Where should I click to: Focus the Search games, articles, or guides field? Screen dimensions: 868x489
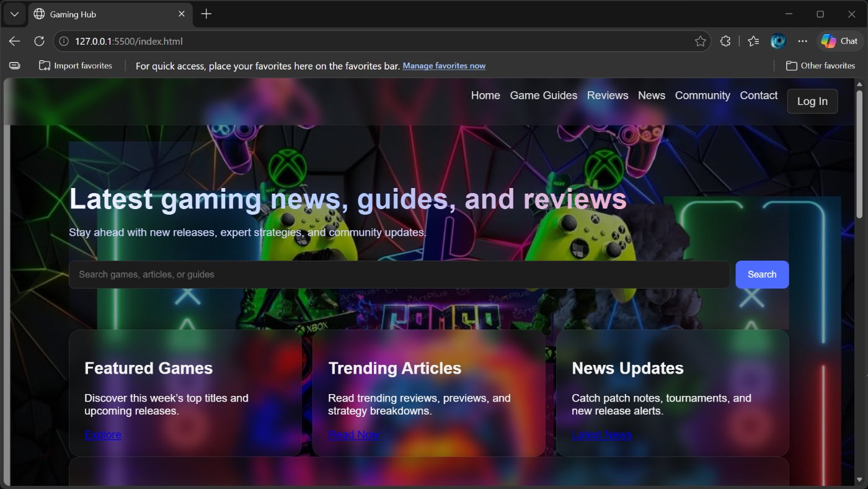tap(399, 274)
